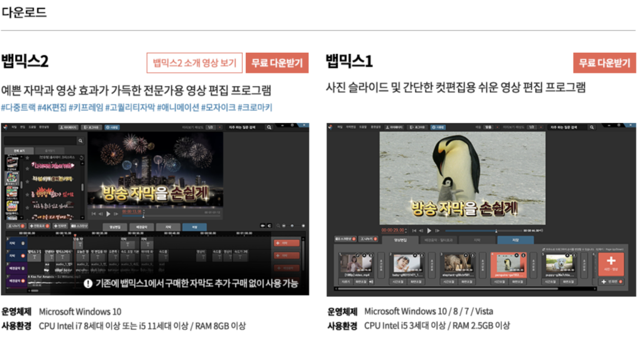Select the first tab, 영상편집, in 뱁믹스2 screenshot
The image size is (644, 353).
(x=114, y=227)
